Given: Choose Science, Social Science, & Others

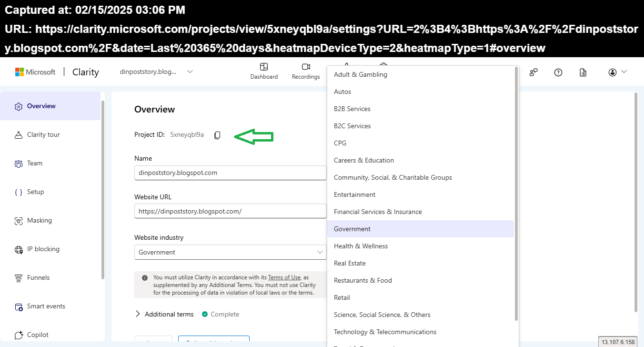Looking at the screenshot, I should coord(421,315).
